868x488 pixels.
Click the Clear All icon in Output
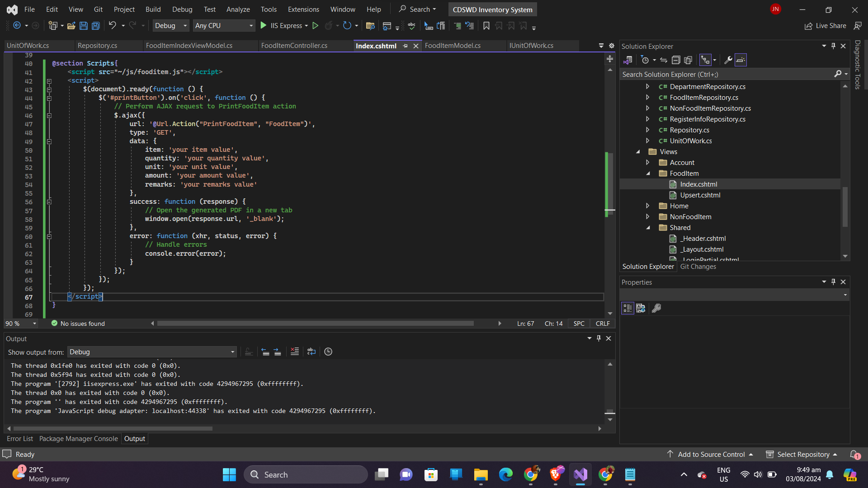pyautogui.click(x=294, y=352)
